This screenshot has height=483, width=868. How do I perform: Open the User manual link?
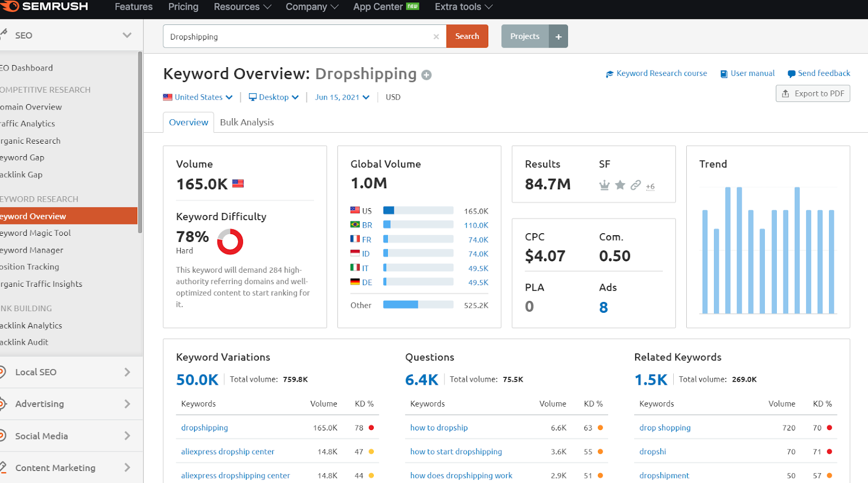[x=748, y=73]
